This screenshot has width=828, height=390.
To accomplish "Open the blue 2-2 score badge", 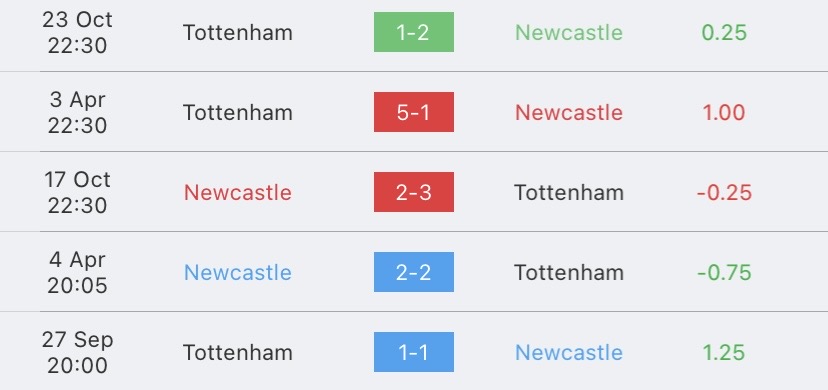I will click(x=413, y=272).
